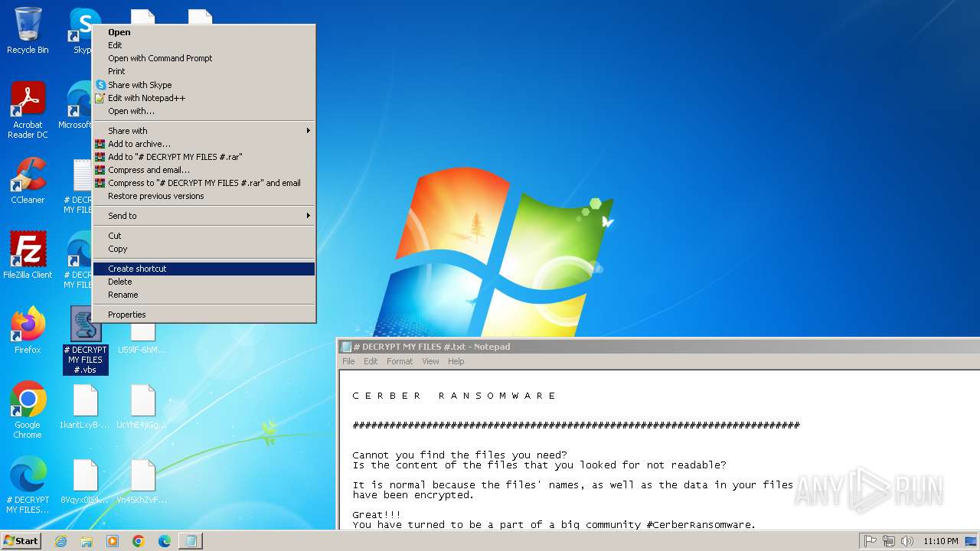Open Microsoft Edge from the taskbar
This screenshot has width=980, height=551.
coord(165,541)
